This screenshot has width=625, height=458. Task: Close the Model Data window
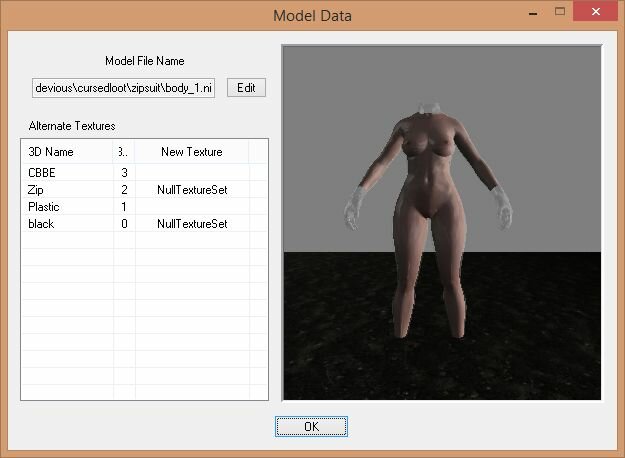596,11
